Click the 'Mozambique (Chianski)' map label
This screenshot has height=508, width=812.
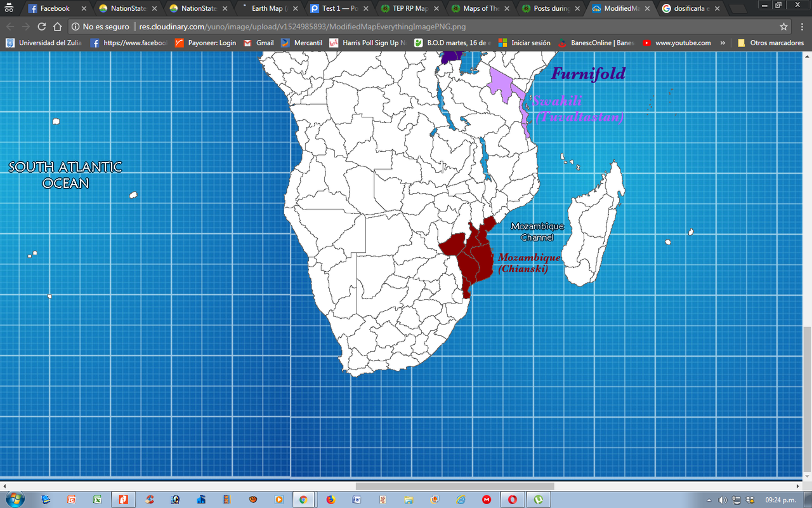[x=529, y=263]
